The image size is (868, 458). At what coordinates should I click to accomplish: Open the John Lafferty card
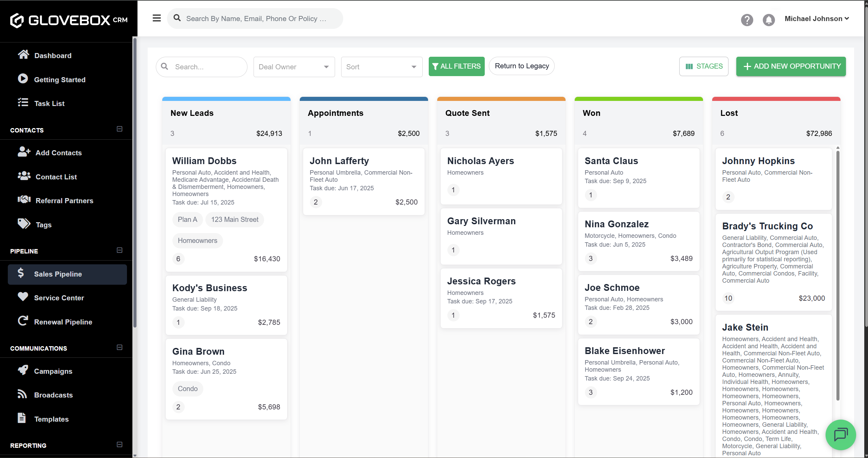(364, 181)
